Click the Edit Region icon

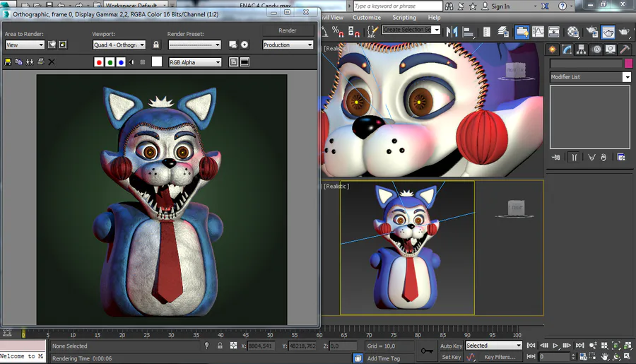click(52, 45)
